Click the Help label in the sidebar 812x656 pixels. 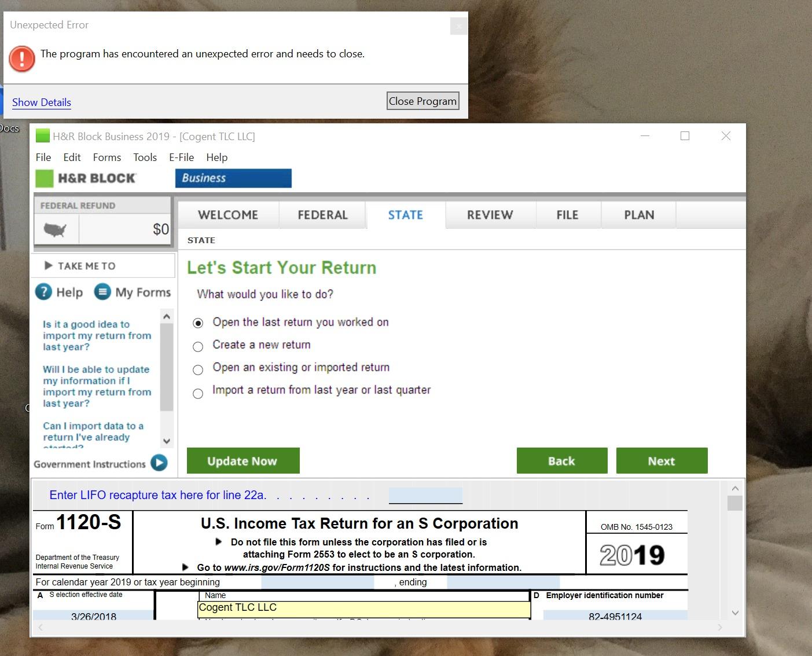pos(69,292)
